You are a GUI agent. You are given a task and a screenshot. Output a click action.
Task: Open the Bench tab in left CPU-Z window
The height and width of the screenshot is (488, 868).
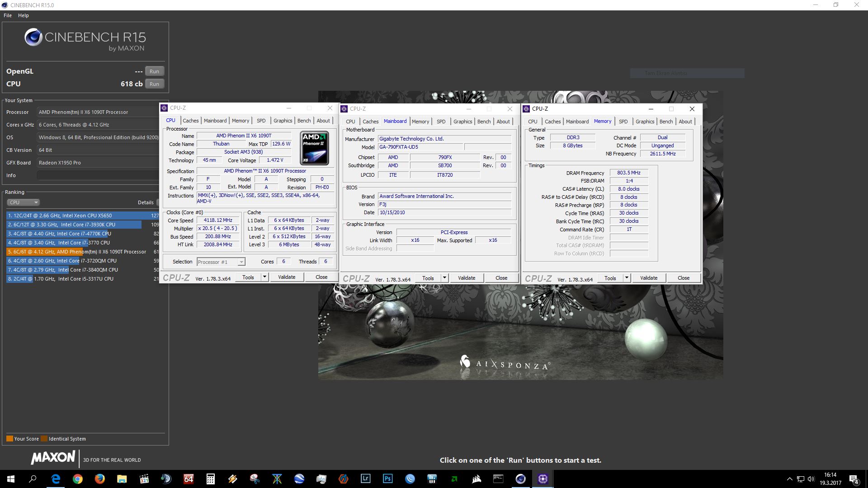304,121
